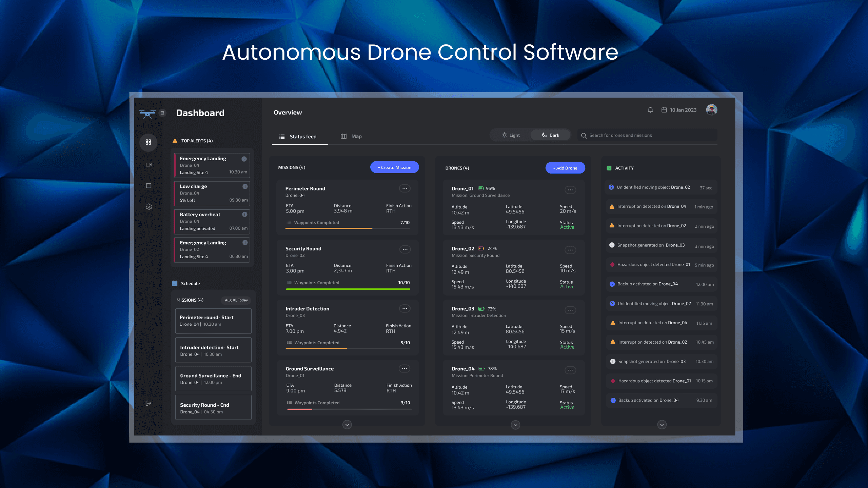
Task: Select the Dark theme option
Action: (x=550, y=135)
